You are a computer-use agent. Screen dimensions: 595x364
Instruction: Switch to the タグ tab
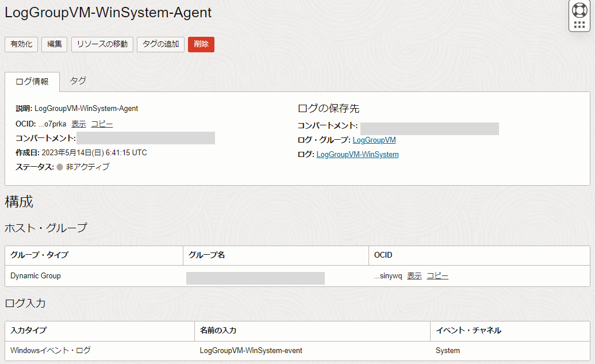[x=77, y=81]
